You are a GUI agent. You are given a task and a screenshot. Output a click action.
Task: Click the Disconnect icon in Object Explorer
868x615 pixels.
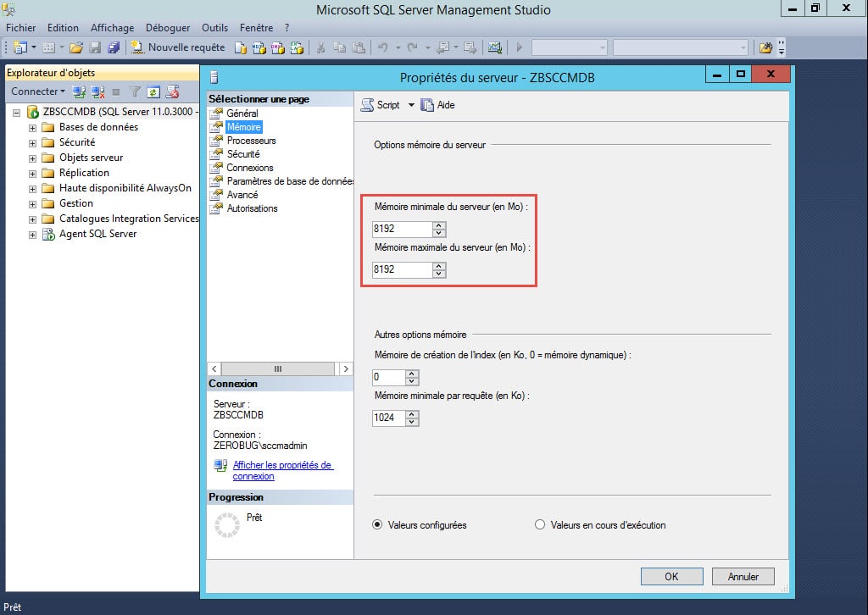pos(98,91)
